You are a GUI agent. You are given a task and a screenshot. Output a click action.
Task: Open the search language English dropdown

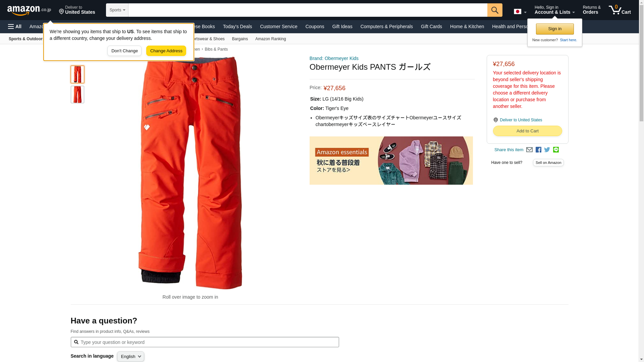tap(130, 356)
